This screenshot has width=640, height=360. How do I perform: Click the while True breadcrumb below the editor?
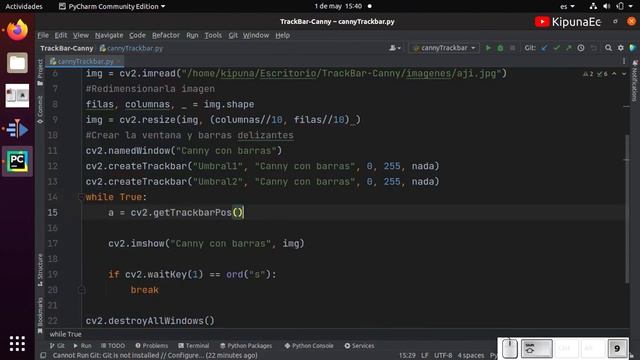click(65, 334)
